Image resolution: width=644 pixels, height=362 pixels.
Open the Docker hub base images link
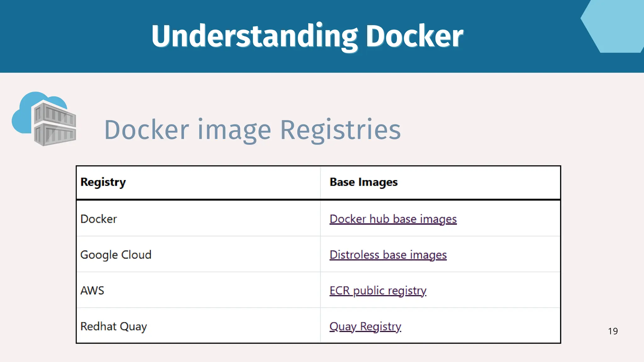point(393,219)
